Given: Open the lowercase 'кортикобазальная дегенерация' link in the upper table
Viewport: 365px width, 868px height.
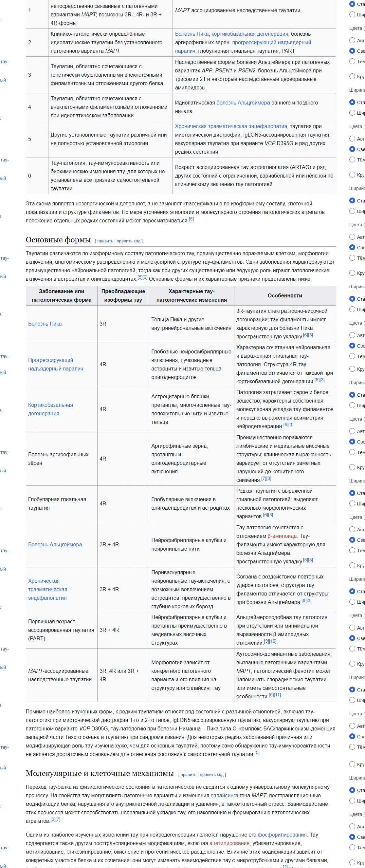Looking at the screenshot, I should 250,34.
